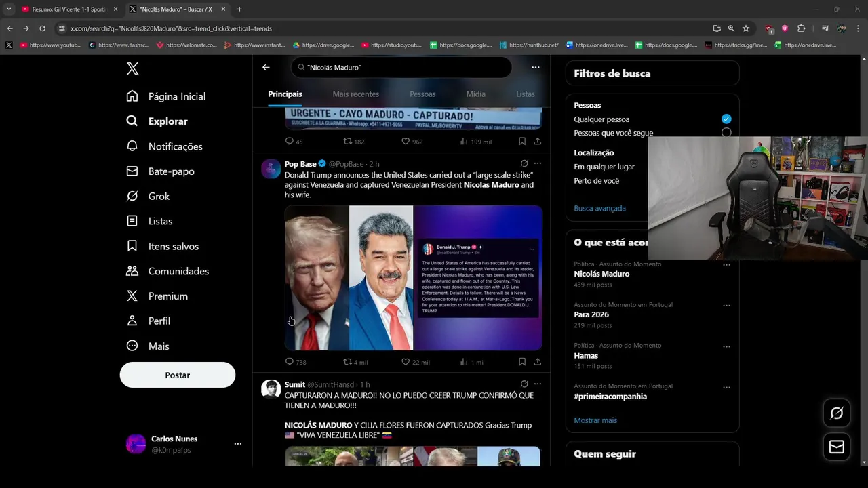Open Página Inicial from the sidebar
Viewport: 868px width, 488px height.
(x=166, y=96)
